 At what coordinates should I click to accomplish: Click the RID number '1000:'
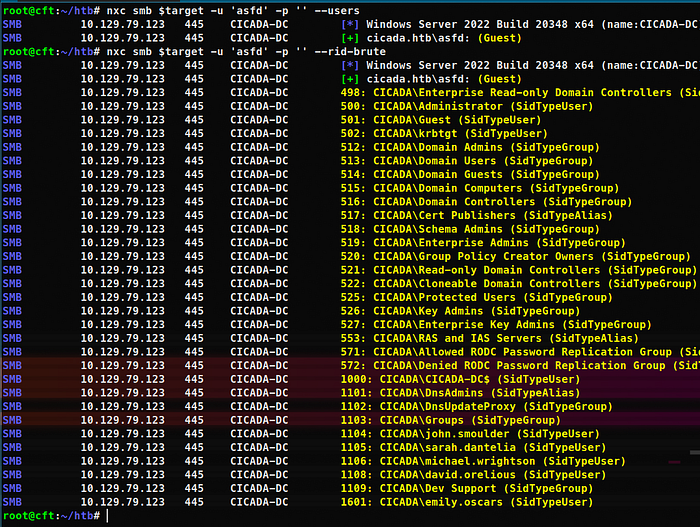pyautogui.click(x=356, y=379)
